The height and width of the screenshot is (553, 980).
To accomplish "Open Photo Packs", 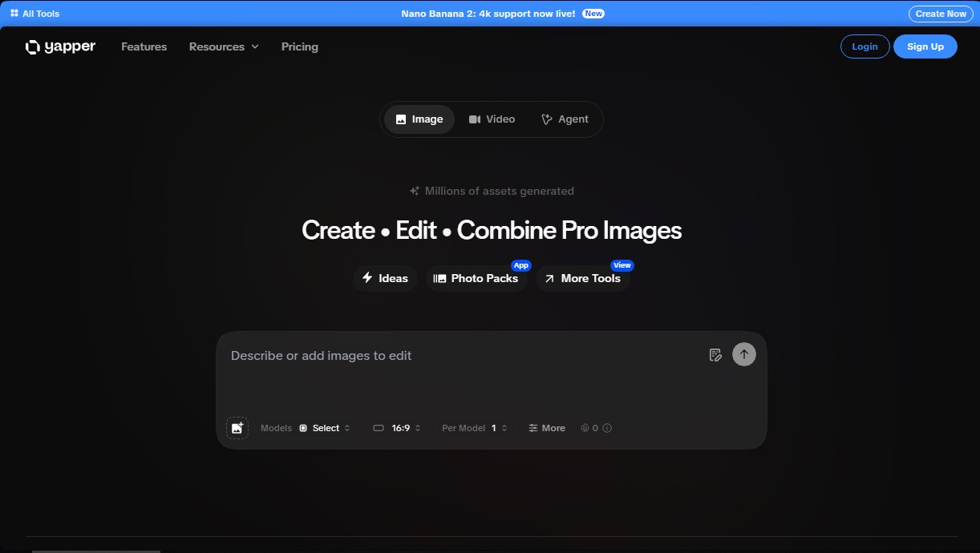I will click(476, 278).
